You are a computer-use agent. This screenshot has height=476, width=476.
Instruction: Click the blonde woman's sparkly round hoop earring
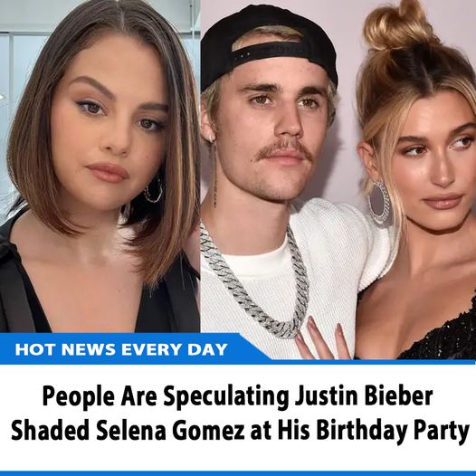pos(379,201)
